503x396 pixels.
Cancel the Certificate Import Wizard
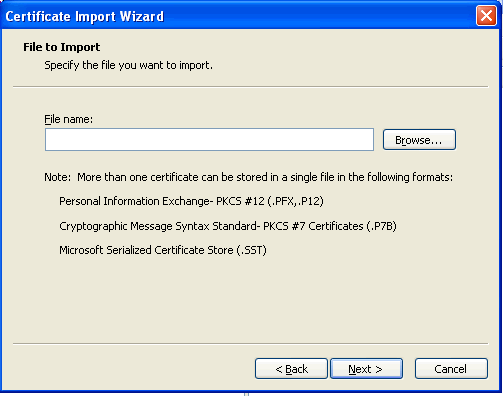451,369
